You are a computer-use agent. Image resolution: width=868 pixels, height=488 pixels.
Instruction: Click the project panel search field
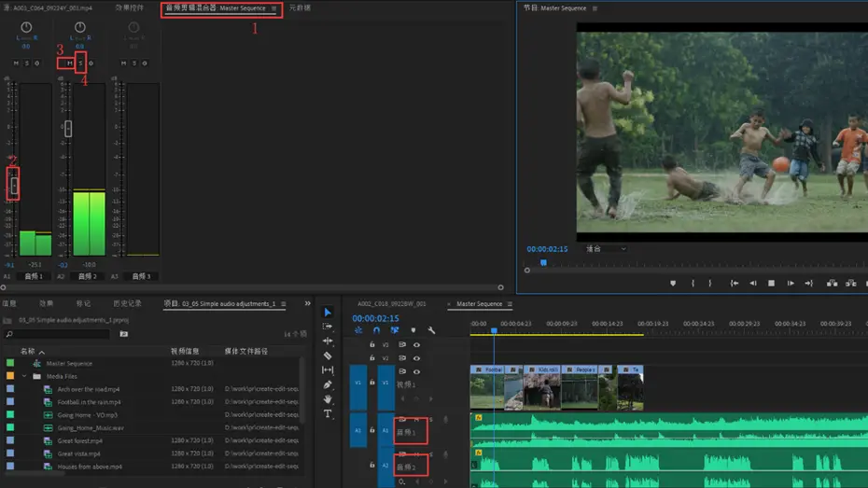coord(61,333)
